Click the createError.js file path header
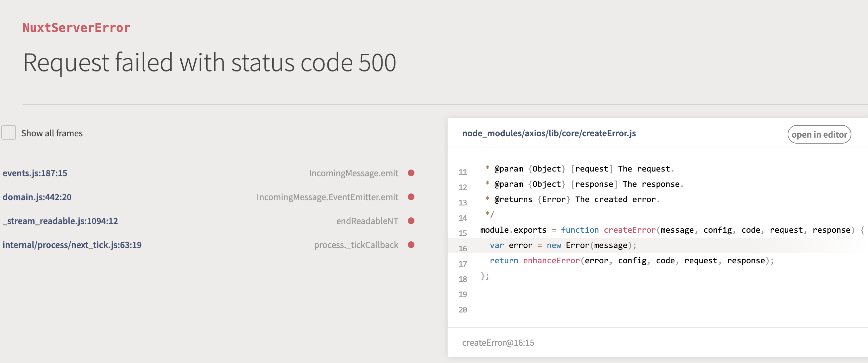Screen dimensions: 868x363 tap(549, 133)
